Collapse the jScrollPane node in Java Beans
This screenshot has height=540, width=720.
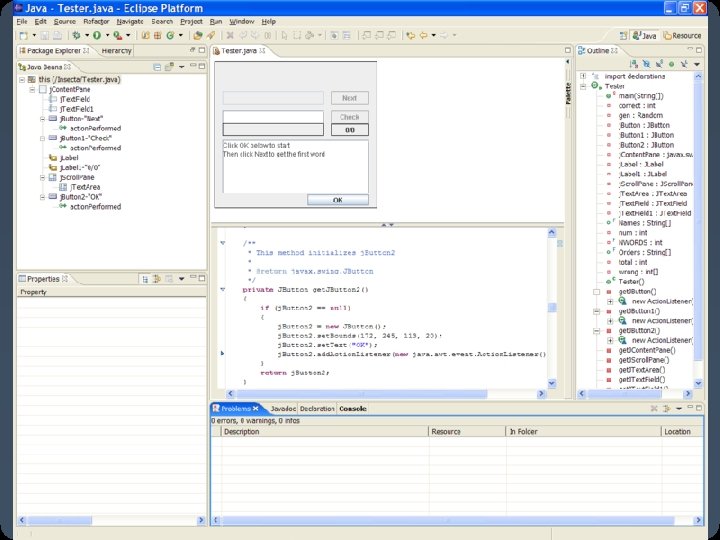(x=43, y=177)
